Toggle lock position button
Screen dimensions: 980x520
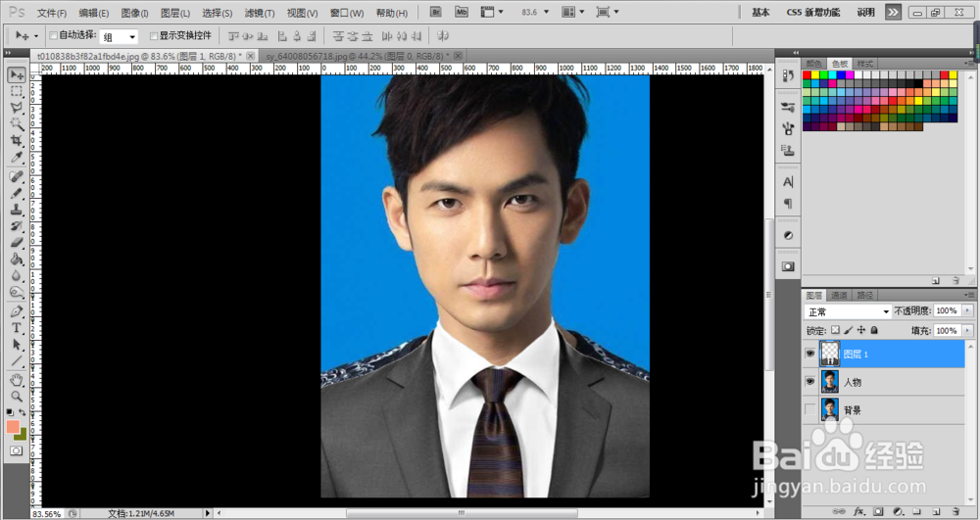click(861, 330)
